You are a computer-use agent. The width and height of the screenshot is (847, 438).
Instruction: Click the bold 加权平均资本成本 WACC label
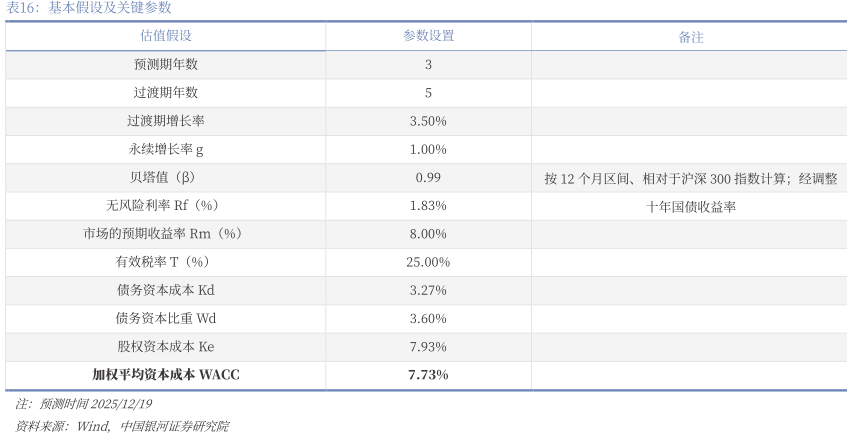pos(165,375)
